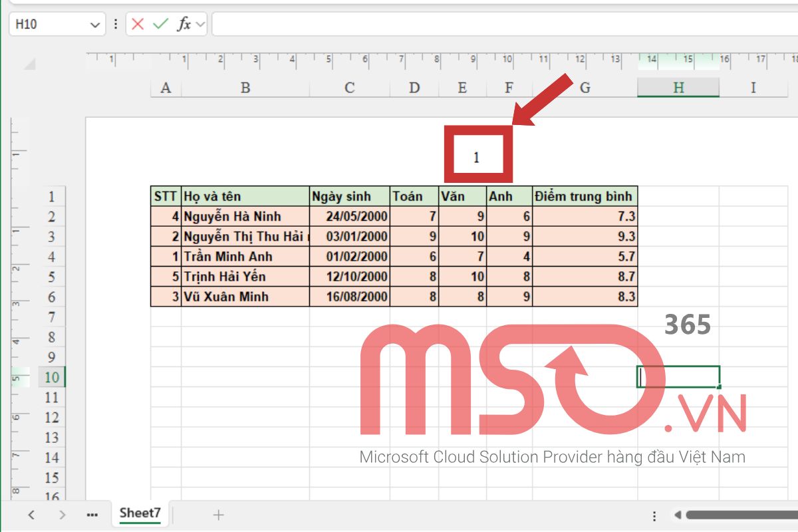
Task: Click the 'Toán' header cell
Action: [x=414, y=196]
